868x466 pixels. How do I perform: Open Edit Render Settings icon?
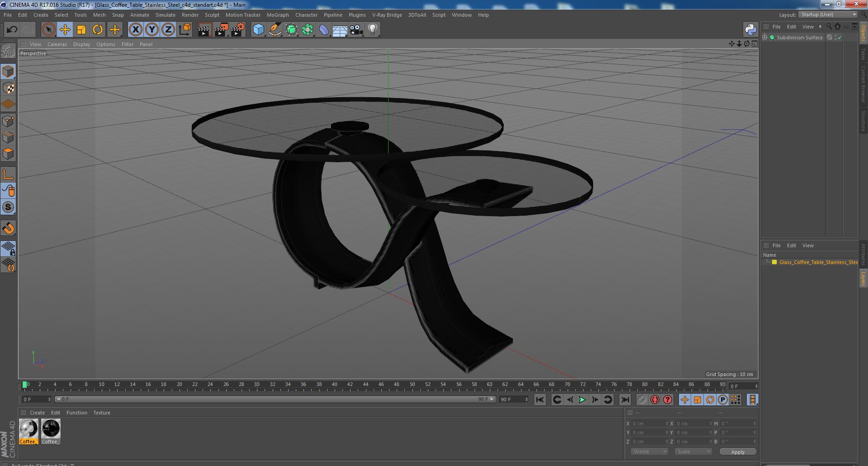point(238,30)
